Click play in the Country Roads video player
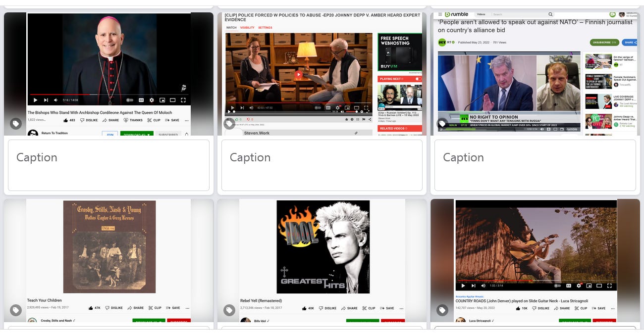Screen dimensions: 644x335 [x=463, y=286]
